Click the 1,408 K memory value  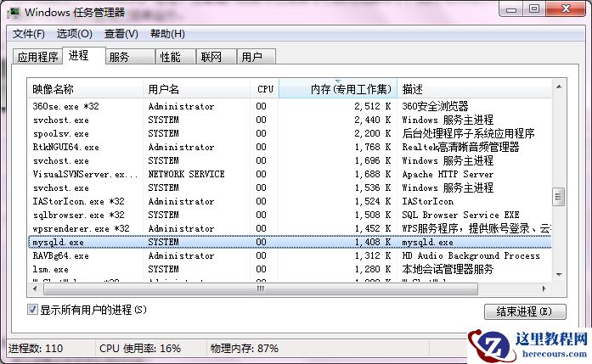click(372, 242)
